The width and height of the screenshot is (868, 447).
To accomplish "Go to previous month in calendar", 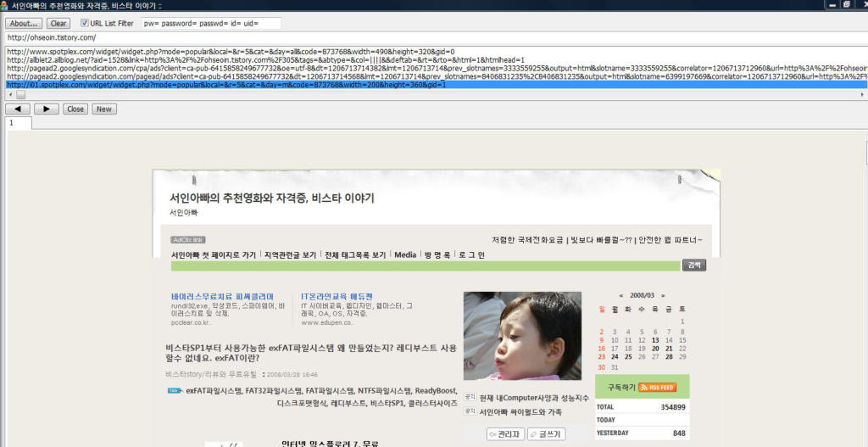I will click(621, 295).
